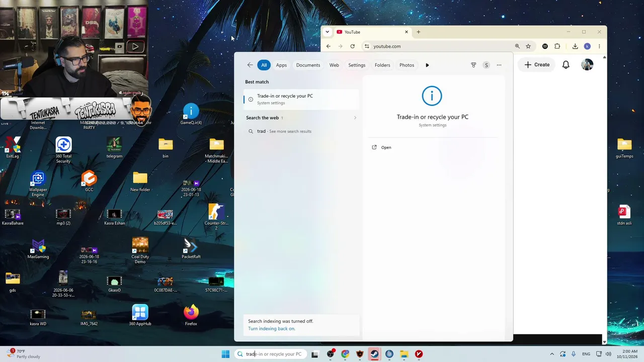Open the Firefox desktop shortcut
This screenshot has width=644, height=362.
[x=191, y=315]
